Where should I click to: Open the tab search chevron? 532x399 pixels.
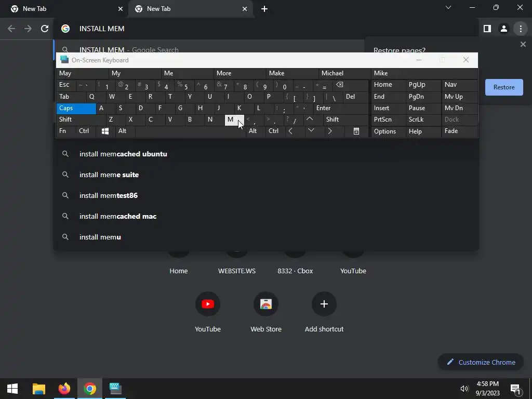[448, 7]
